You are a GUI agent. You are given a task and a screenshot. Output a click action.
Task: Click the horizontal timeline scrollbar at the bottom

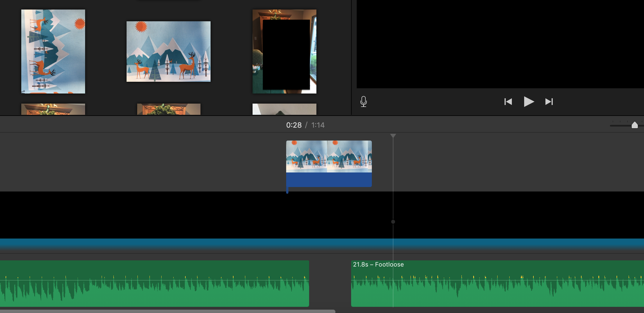pyautogui.click(x=167, y=311)
